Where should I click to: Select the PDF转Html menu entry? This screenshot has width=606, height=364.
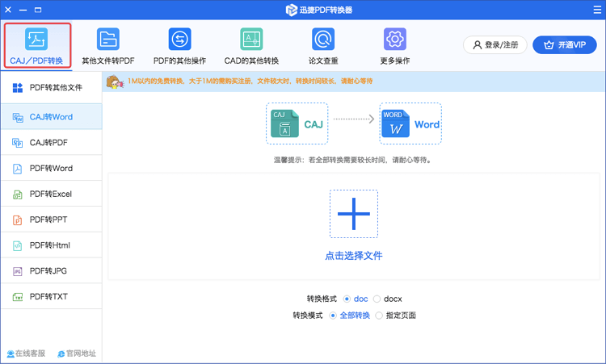pyautogui.click(x=52, y=245)
